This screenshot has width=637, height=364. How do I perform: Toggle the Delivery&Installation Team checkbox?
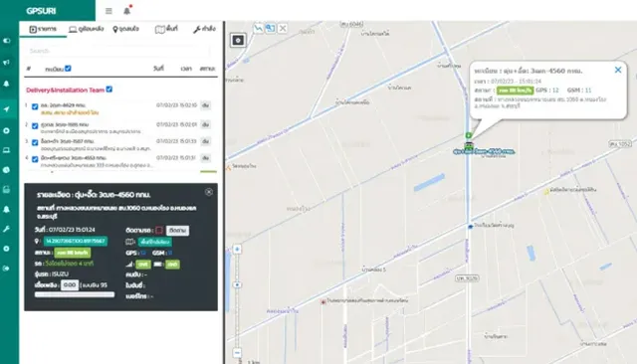coord(109,90)
